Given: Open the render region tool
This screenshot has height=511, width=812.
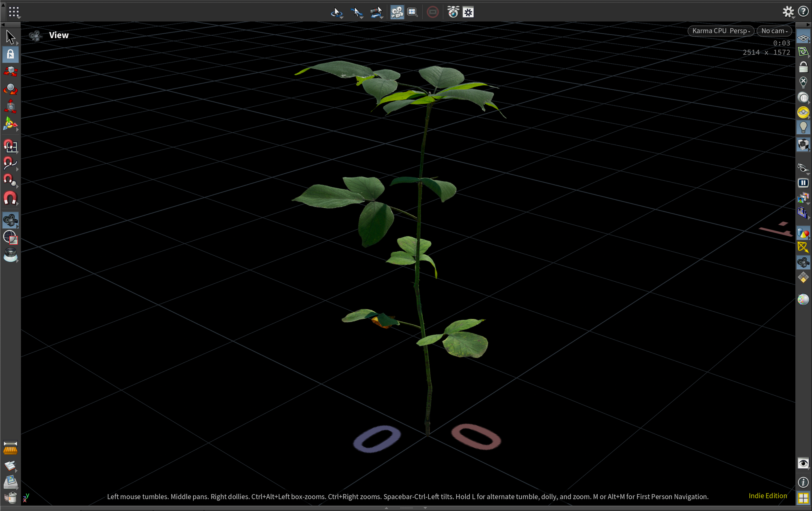Looking at the screenshot, I should [10, 237].
